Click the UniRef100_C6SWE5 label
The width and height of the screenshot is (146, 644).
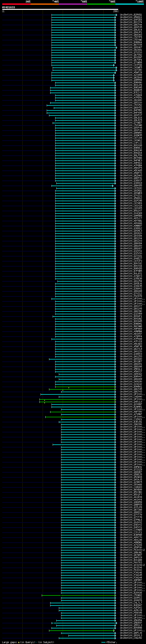[x=131, y=68]
